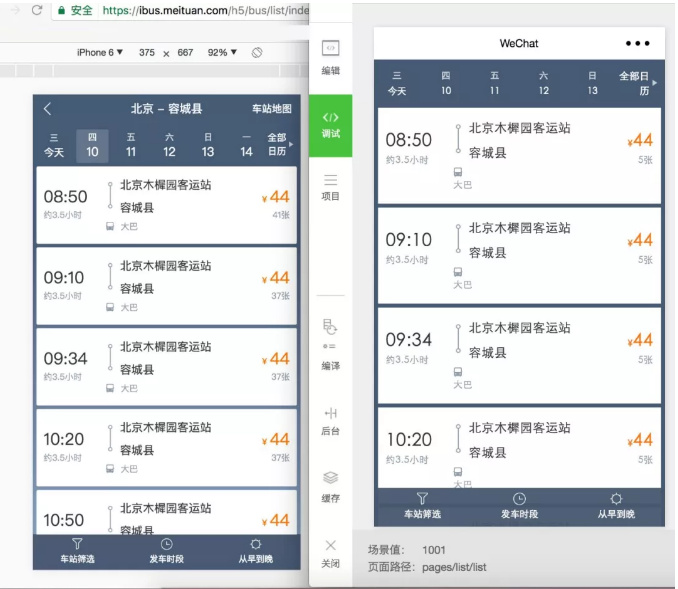Open the 09:34 trip card in WeChat simulator

point(519,355)
